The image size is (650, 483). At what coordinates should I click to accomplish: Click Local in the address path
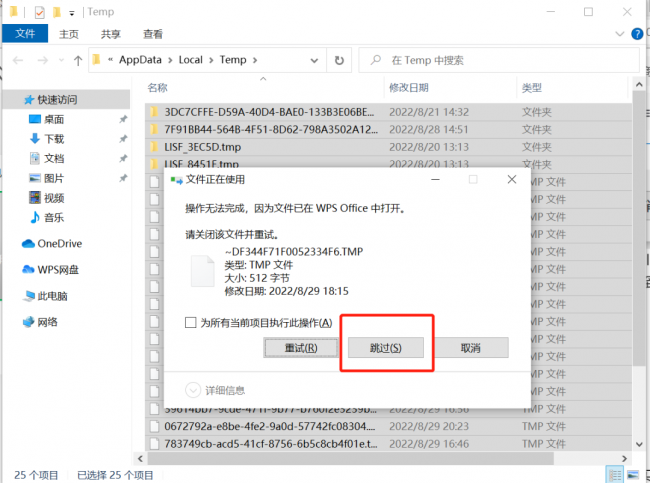[191, 60]
